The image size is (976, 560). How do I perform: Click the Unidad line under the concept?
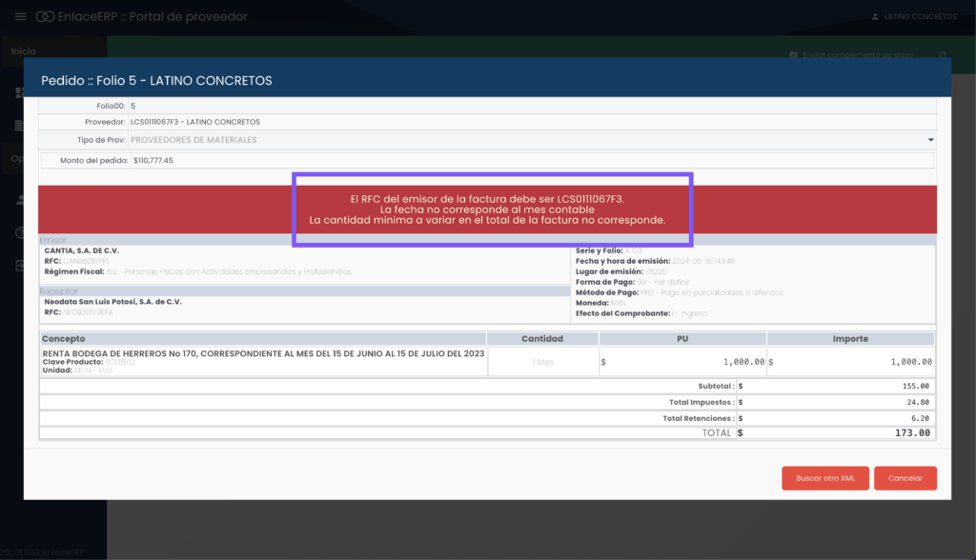click(77, 370)
